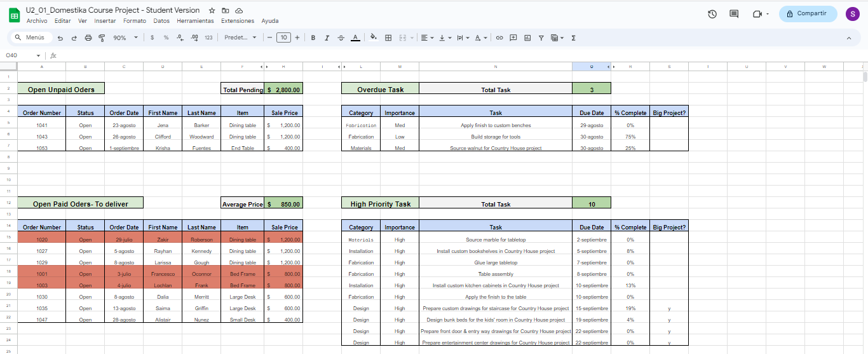
Task: Star this spreadsheet document
Action: (x=212, y=11)
